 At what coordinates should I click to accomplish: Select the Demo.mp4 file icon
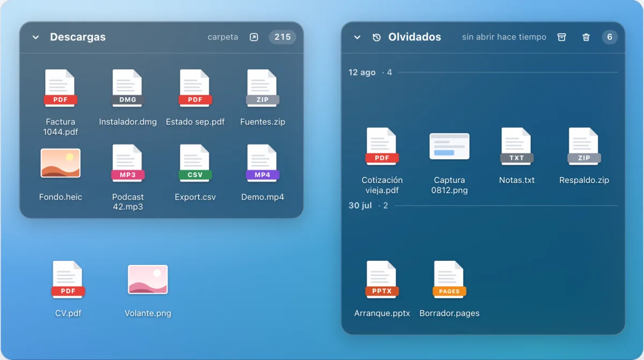[262, 164]
